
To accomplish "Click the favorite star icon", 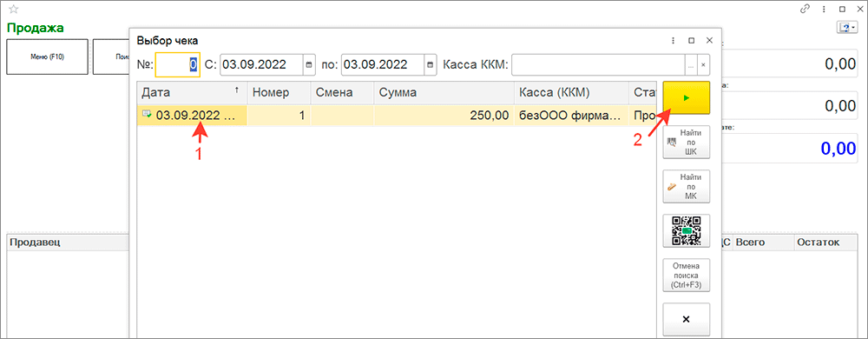I will click(14, 10).
